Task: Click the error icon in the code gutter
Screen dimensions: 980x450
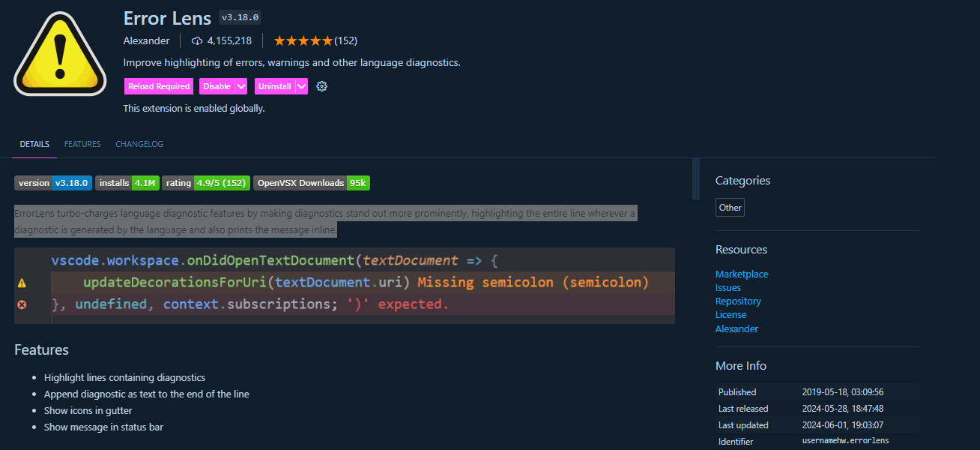Action: click(21, 304)
